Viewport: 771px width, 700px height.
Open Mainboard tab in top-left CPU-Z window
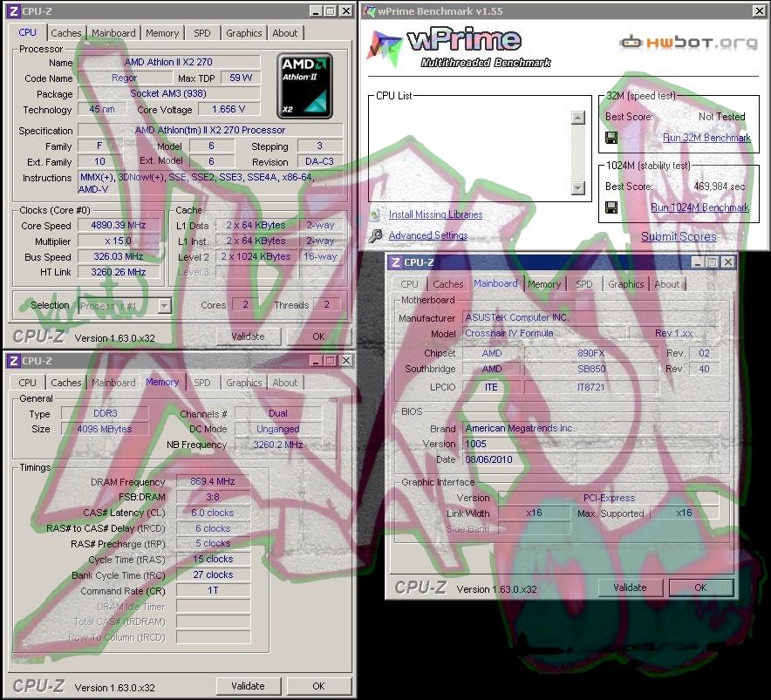pyautogui.click(x=113, y=33)
